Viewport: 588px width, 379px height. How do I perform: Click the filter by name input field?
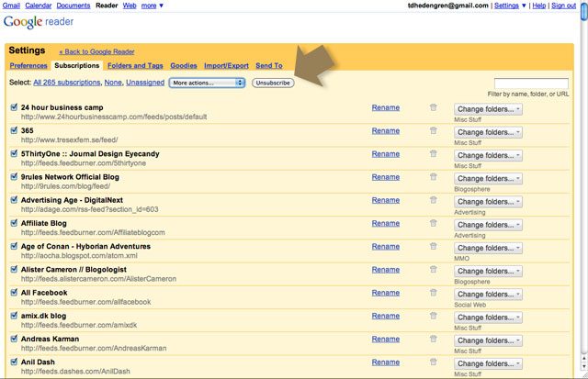531,84
